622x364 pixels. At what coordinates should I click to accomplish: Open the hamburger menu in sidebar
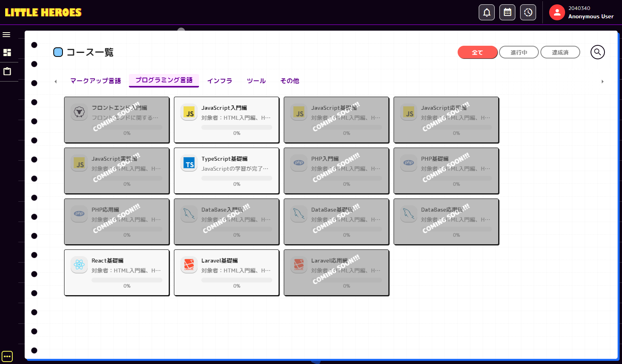(6, 35)
